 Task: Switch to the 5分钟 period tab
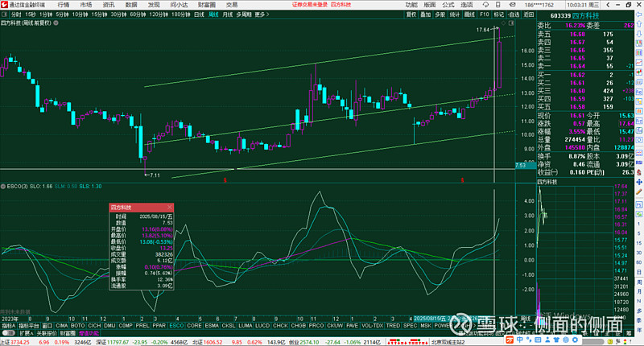click(x=62, y=14)
